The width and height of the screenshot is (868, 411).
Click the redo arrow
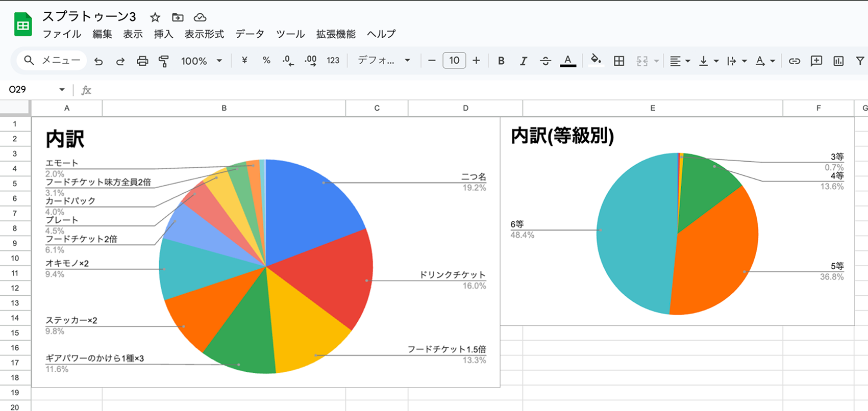tap(120, 61)
